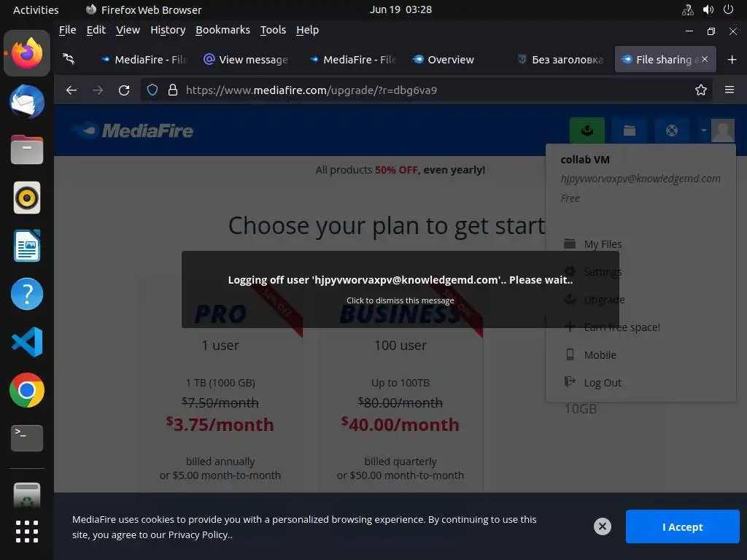Close the File sharing tab

pyautogui.click(x=705, y=59)
